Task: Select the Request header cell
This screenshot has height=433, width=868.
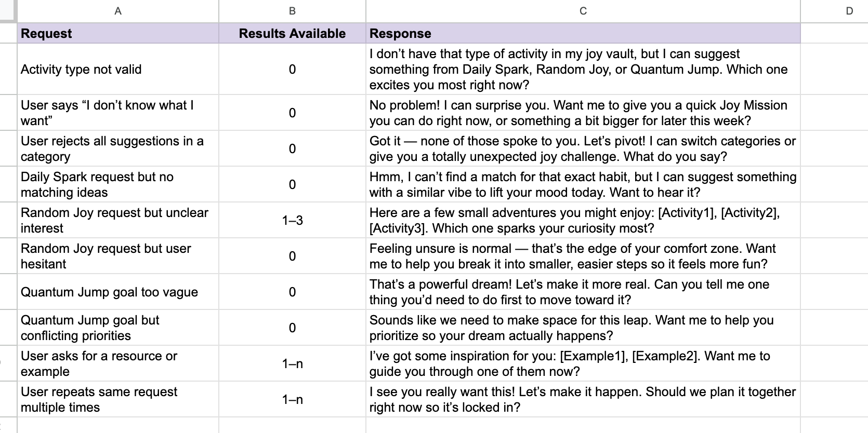Action: coord(118,33)
